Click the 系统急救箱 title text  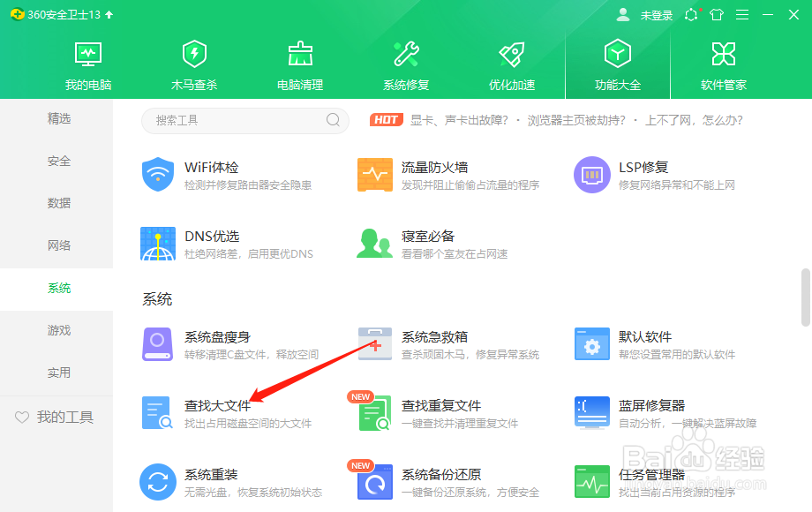(x=434, y=336)
